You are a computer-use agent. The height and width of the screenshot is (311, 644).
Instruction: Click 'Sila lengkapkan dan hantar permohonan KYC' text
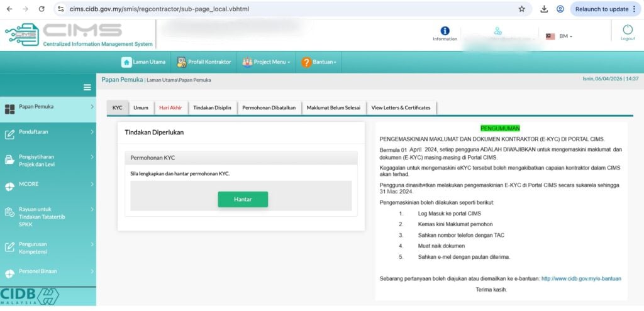coord(180,173)
